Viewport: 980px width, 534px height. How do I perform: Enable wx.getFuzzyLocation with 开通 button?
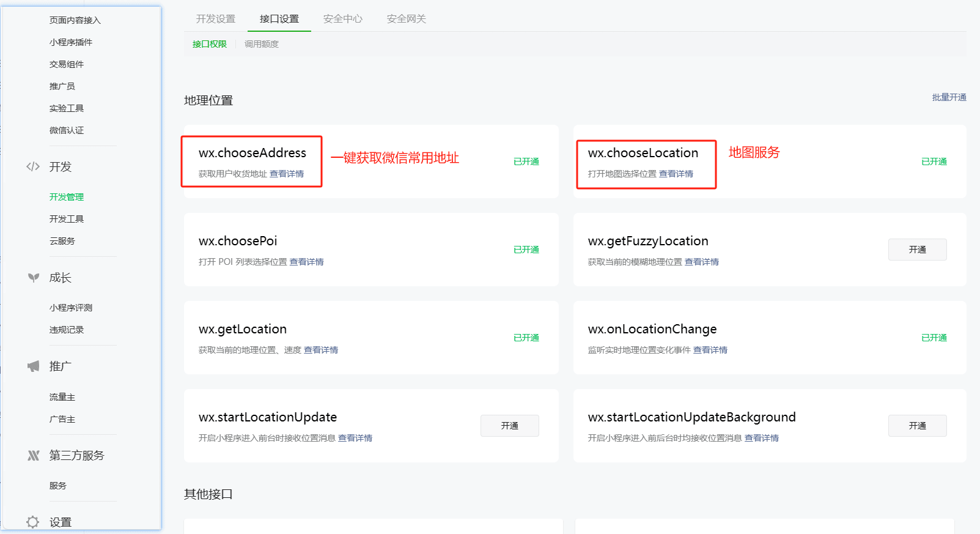coord(917,250)
